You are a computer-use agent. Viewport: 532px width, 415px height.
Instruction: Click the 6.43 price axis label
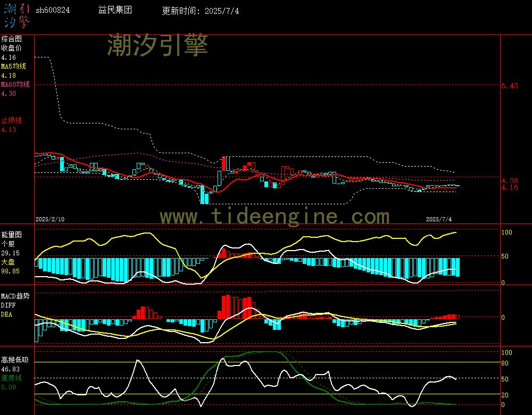click(x=510, y=86)
